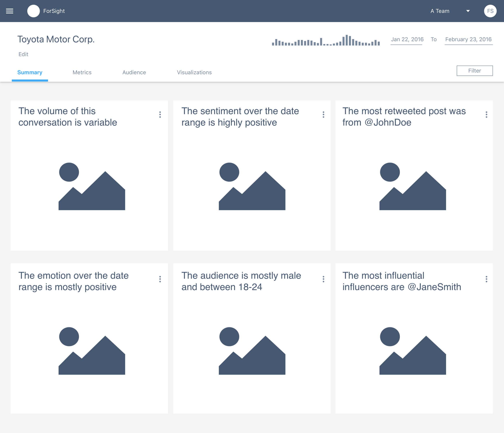The height and width of the screenshot is (433, 504).
Task: Open the Jan 22, 2016 start date picker
Action: click(x=407, y=39)
